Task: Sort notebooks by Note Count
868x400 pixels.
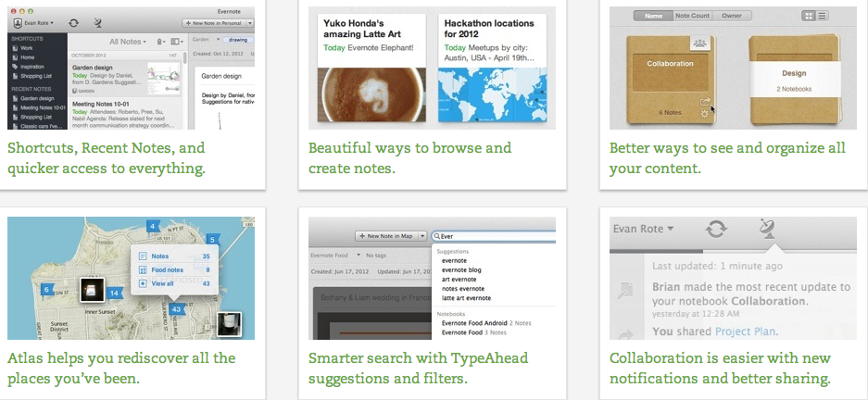Action: pos(692,16)
